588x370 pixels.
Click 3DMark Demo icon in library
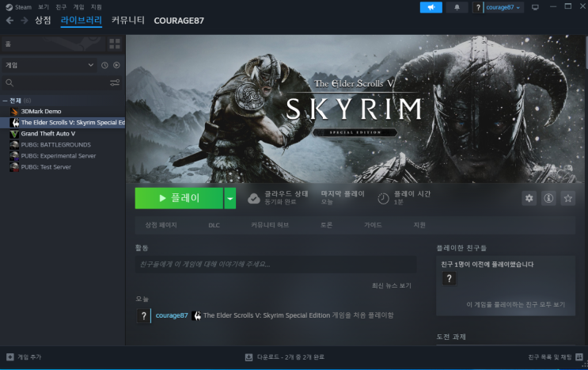[14, 112]
